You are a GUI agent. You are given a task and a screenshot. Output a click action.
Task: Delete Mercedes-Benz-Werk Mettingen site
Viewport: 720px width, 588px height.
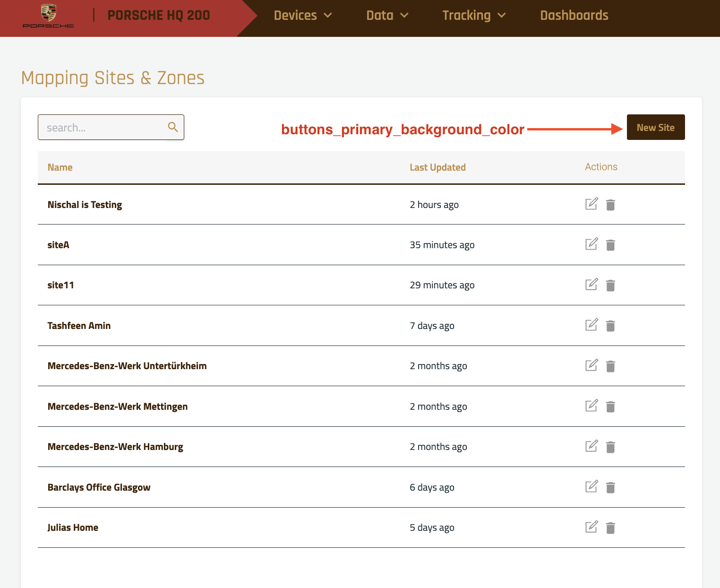[610, 406]
